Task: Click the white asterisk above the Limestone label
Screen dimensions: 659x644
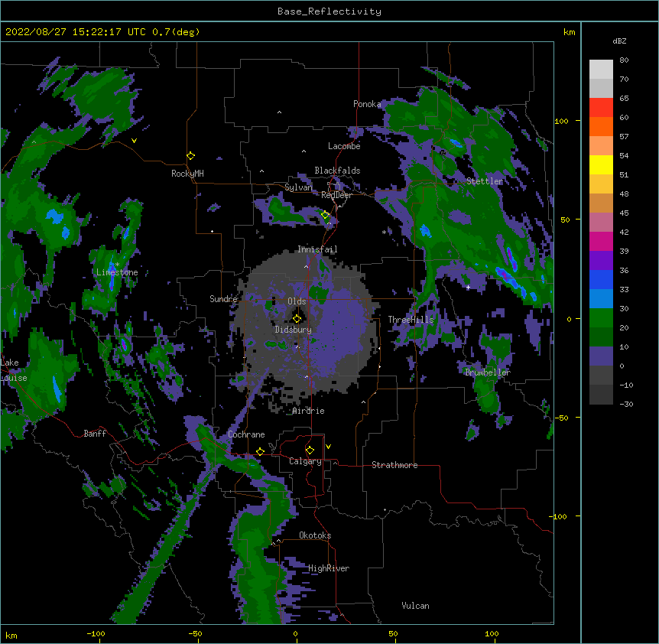Action: click(x=117, y=265)
